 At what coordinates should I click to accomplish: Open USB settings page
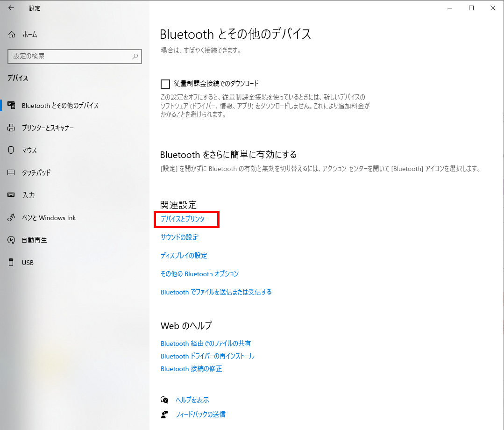28,263
